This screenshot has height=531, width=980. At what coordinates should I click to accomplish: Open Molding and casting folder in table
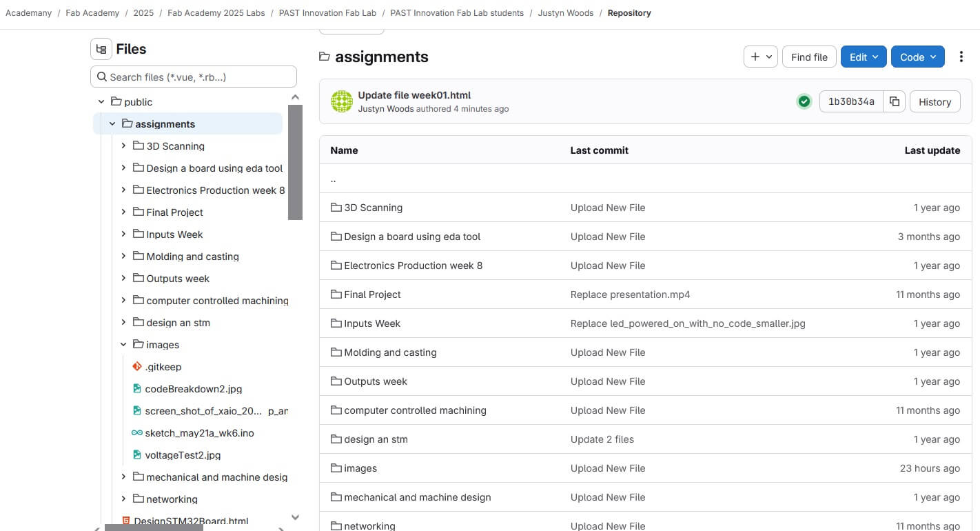(x=390, y=352)
